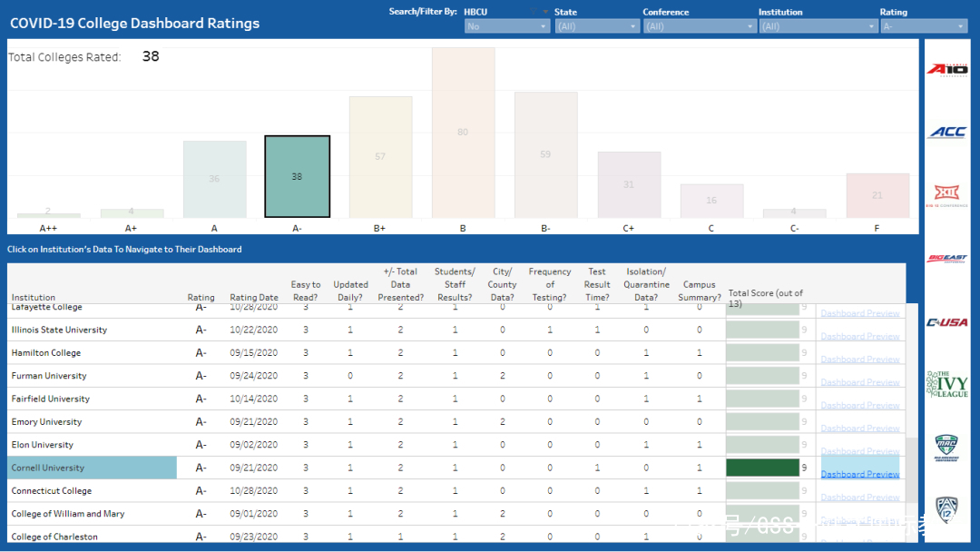Select the B rating bar with 80

coord(463,133)
